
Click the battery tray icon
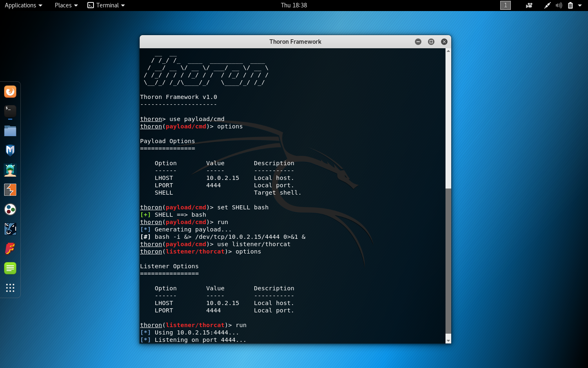[x=570, y=5]
